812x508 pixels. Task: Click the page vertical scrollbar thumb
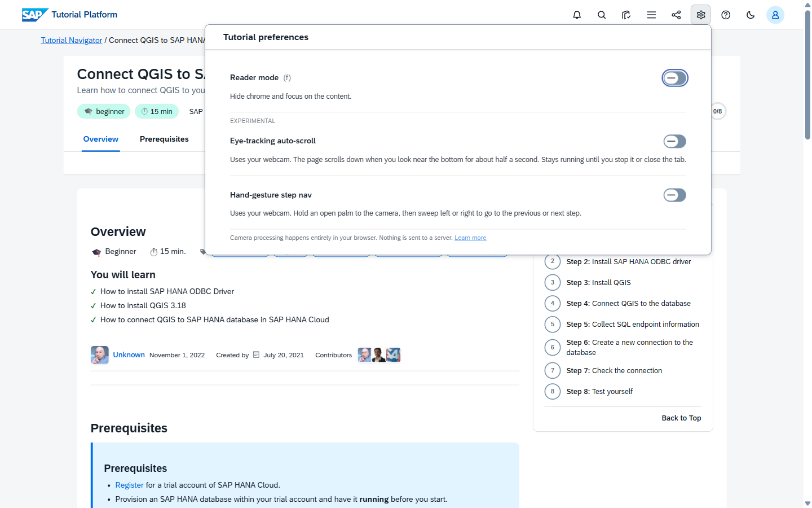click(x=807, y=75)
